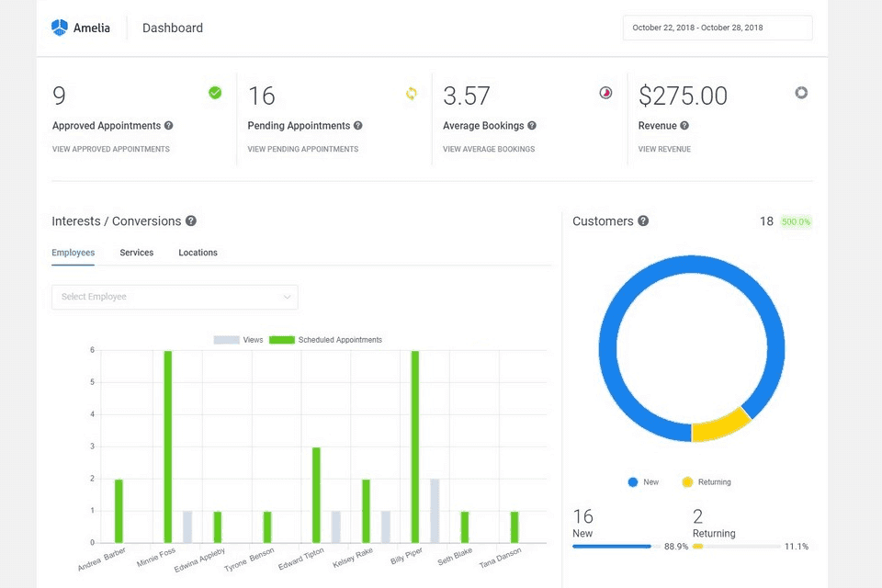This screenshot has width=882, height=588.
Task: Click the clock icon next to Average Bookings
Action: 605,93
